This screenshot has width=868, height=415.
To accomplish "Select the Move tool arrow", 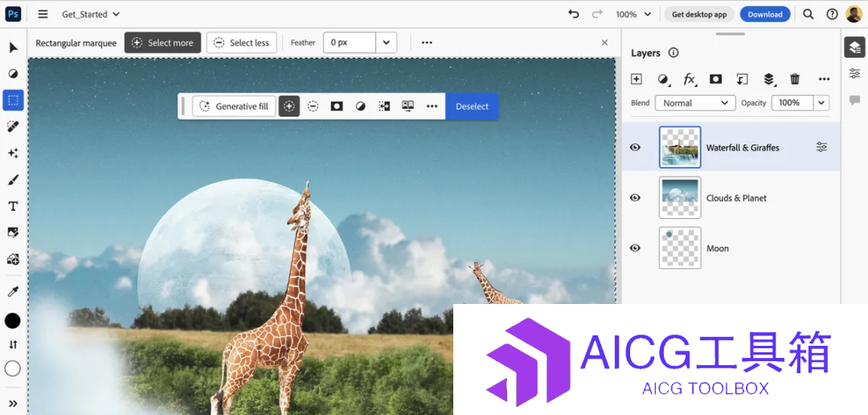I will click(14, 47).
